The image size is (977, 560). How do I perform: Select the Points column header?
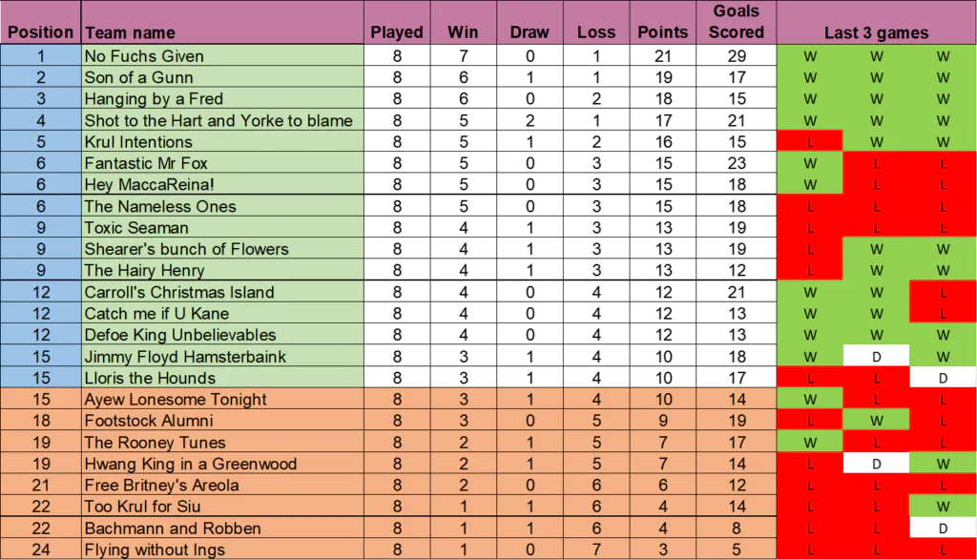(x=663, y=31)
